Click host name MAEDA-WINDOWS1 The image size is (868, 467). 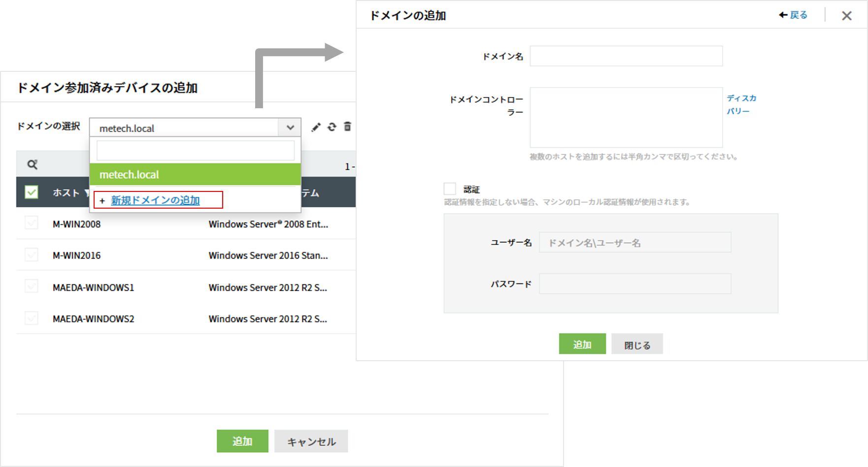94,287
